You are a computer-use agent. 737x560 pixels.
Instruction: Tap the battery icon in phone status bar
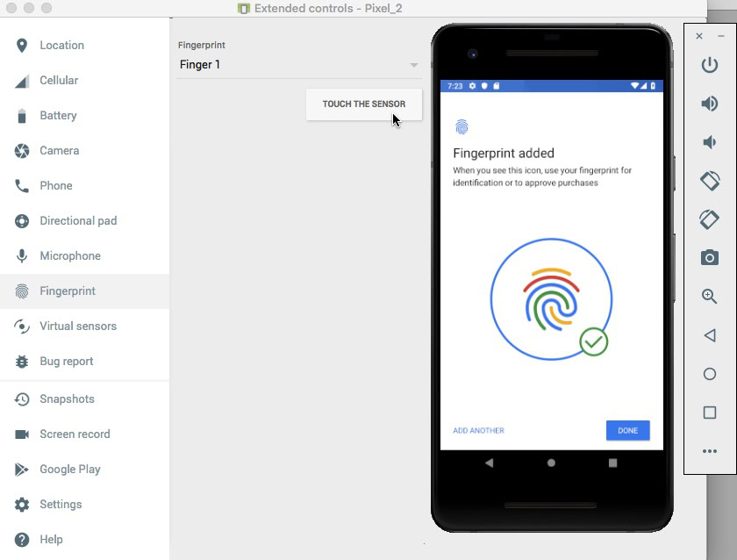pos(653,86)
